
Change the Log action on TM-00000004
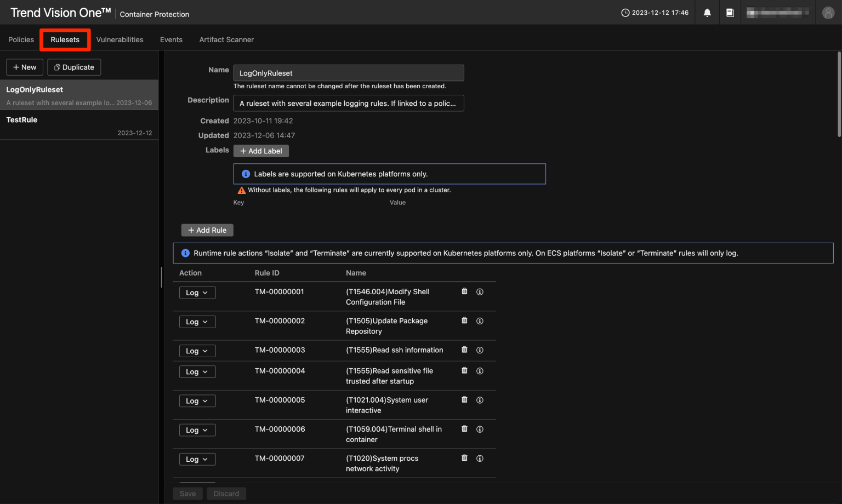point(197,371)
